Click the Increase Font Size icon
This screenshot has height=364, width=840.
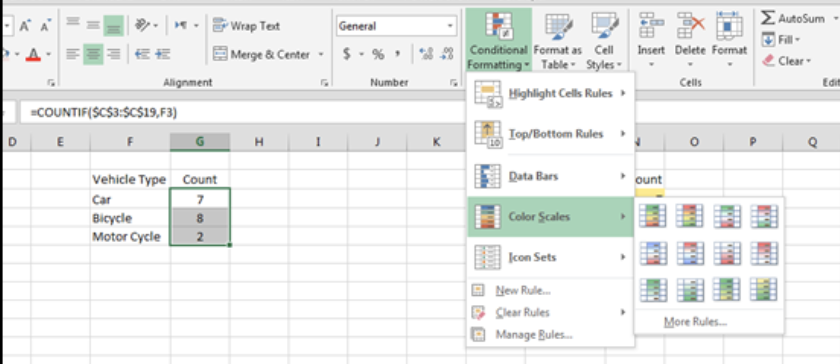coord(25,26)
